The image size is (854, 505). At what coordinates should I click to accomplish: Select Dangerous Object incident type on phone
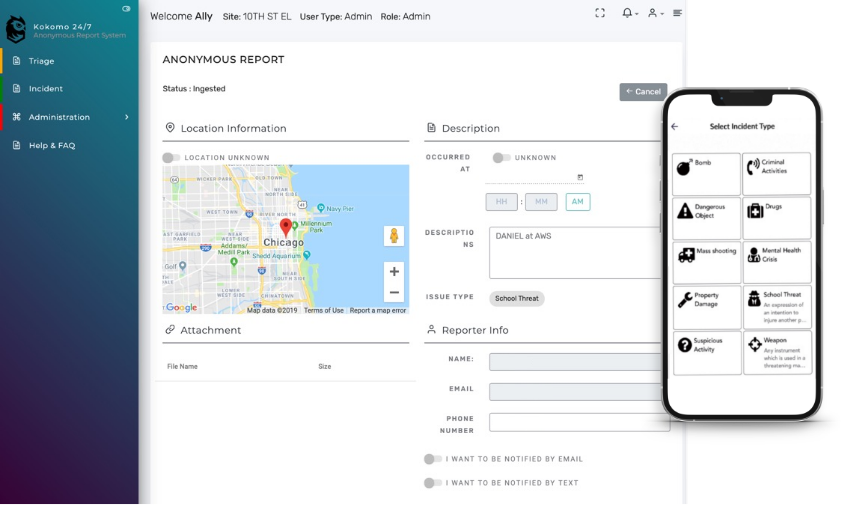point(706,218)
